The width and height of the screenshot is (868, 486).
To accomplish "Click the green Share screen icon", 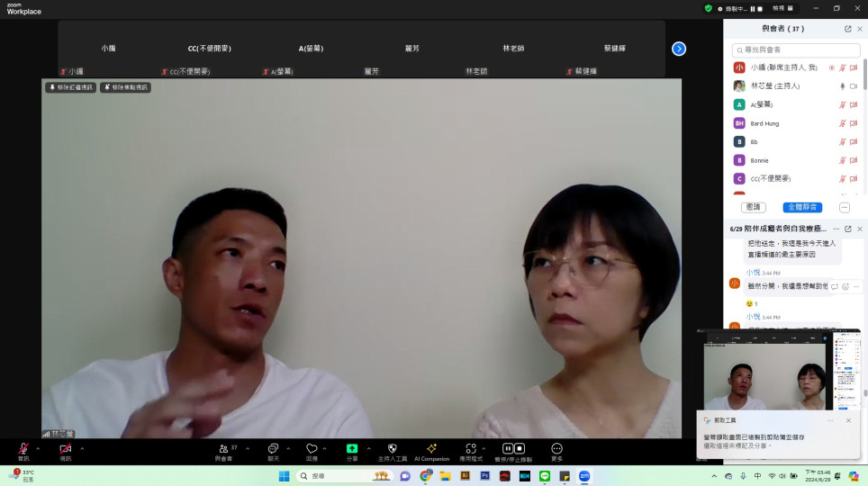I will tap(352, 448).
